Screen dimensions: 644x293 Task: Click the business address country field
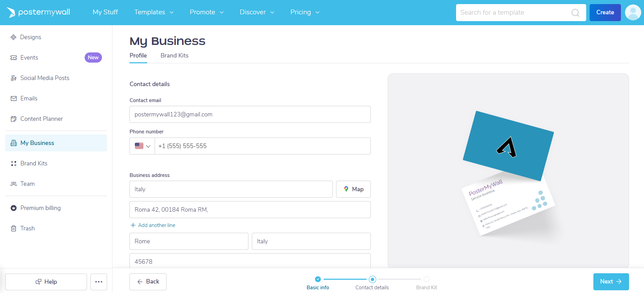[x=231, y=189]
